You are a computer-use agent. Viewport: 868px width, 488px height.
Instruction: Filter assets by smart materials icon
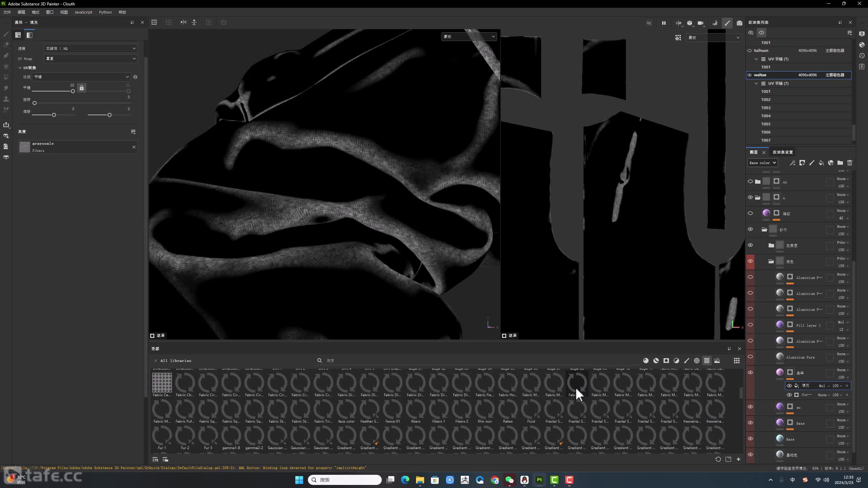click(x=656, y=361)
